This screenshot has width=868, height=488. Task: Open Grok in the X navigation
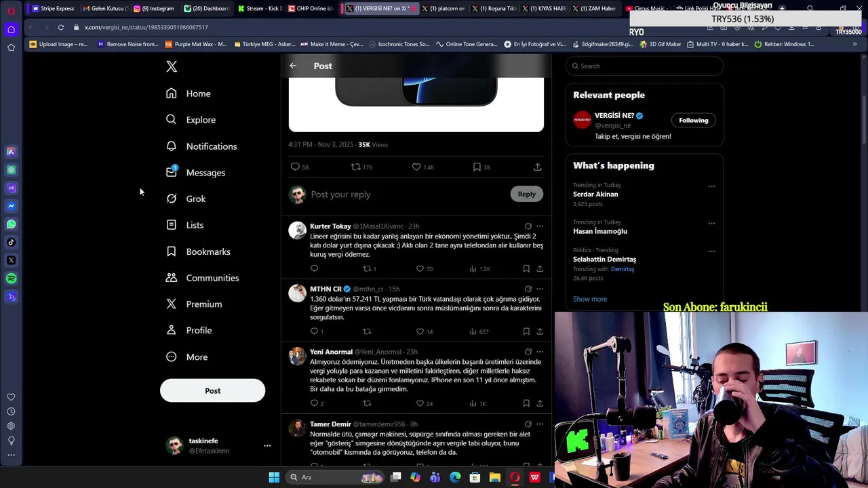click(x=186, y=199)
